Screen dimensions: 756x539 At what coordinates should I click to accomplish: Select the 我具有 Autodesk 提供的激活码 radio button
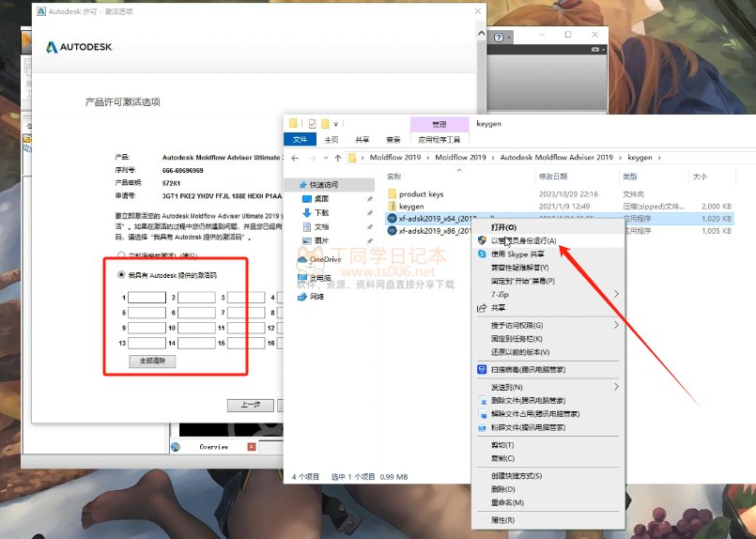[121, 275]
